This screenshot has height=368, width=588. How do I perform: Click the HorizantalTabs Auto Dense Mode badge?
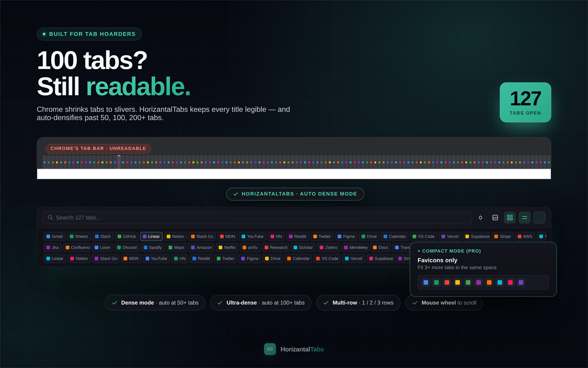tap(295, 194)
